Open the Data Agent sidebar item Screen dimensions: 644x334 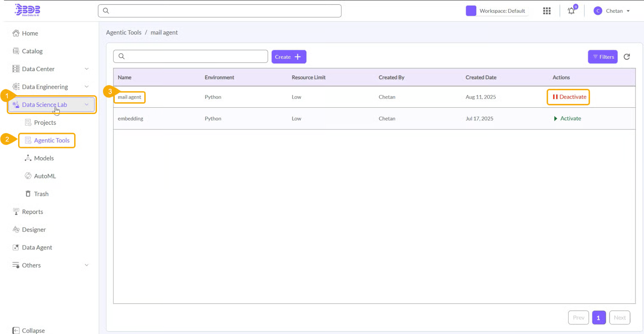point(37,247)
